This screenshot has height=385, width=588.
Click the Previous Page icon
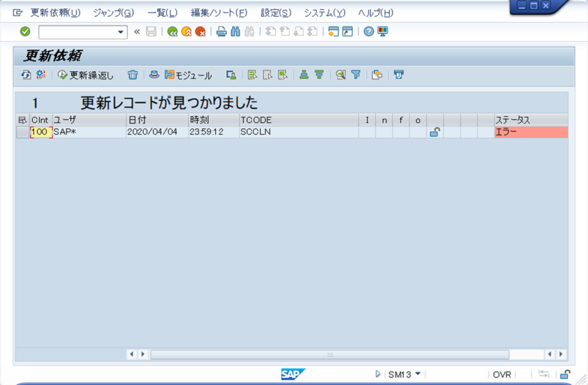click(x=285, y=32)
